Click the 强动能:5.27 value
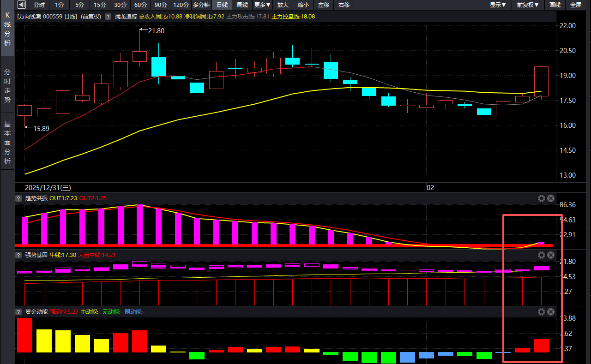Image resolution: width=591 pixels, height=364 pixels. (x=64, y=312)
